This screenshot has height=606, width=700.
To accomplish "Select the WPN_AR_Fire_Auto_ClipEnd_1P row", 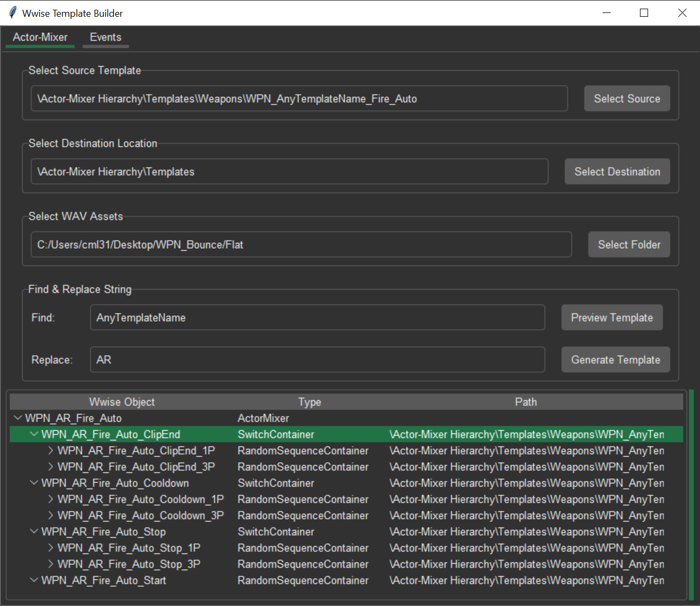I will pyautogui.click(x=346, y=450).
